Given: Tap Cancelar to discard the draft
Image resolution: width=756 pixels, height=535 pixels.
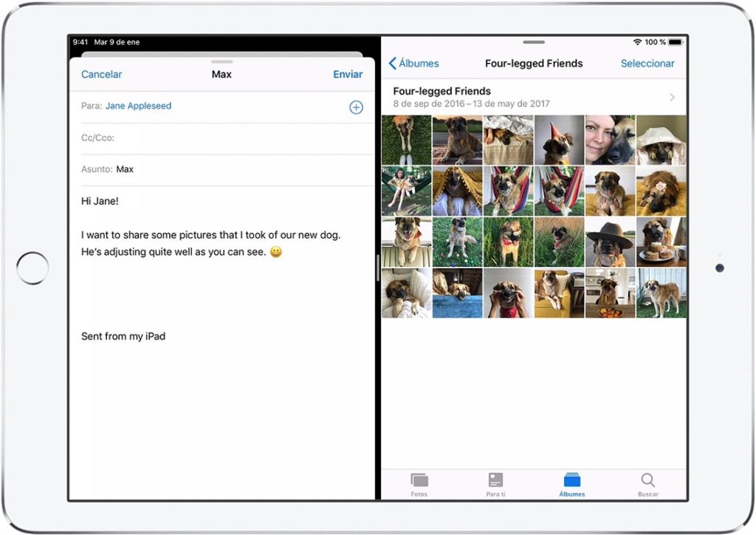Looking at the screenshot, I should click(x=101, y=74).
